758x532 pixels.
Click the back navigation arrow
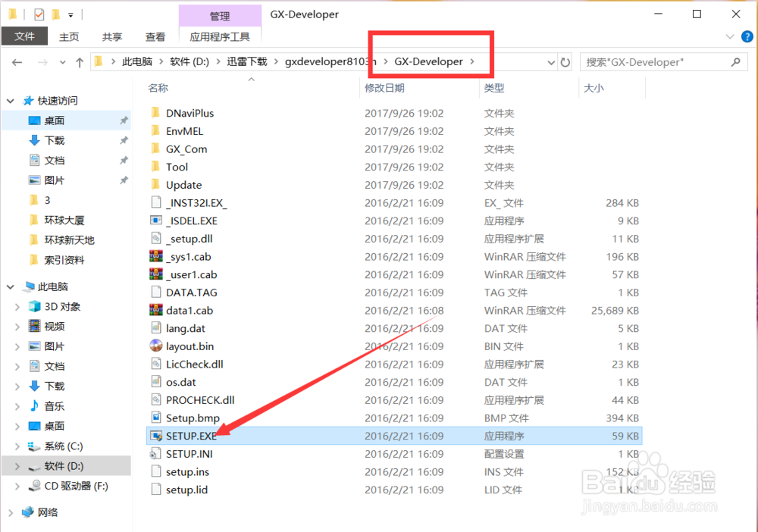click(17, 62)
